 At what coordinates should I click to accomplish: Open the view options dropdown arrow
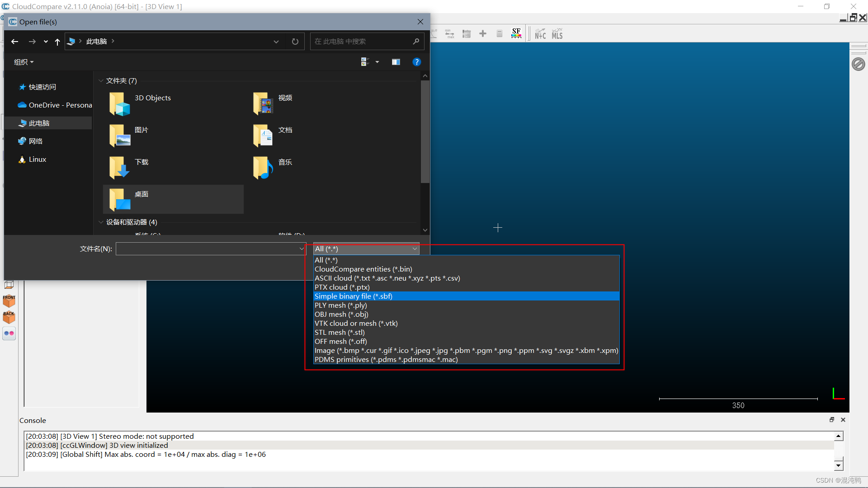(377, 62)
